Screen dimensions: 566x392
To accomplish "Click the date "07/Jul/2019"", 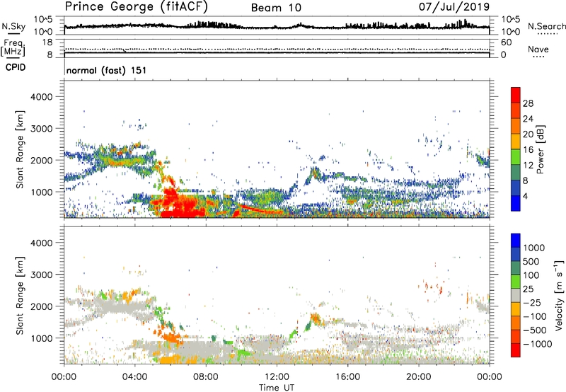I will point(454,6).
